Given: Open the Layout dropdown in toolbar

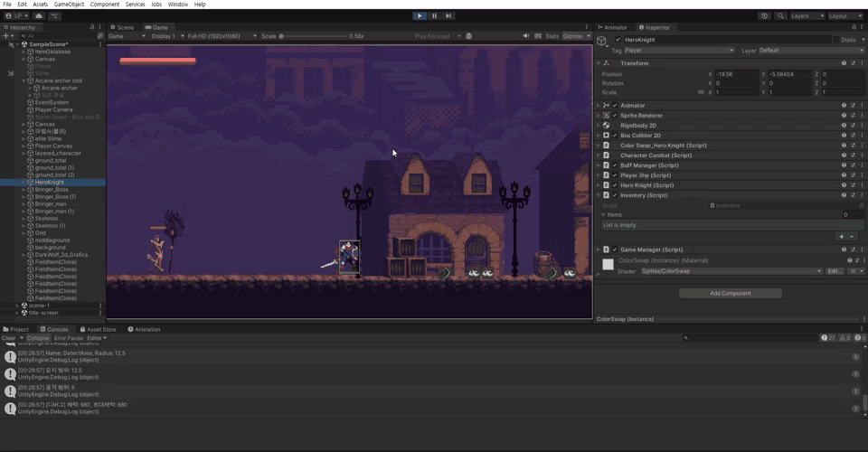Looking at the screenshot, I should (x=845, y=16).
